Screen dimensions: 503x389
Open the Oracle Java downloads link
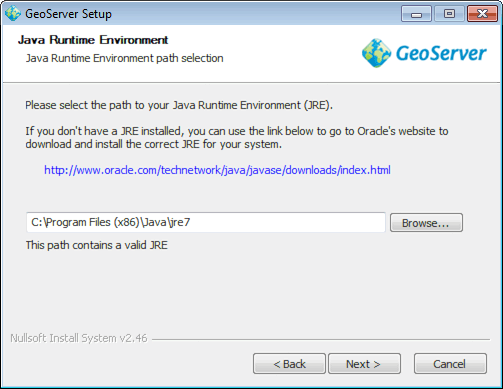click(217, 170)
